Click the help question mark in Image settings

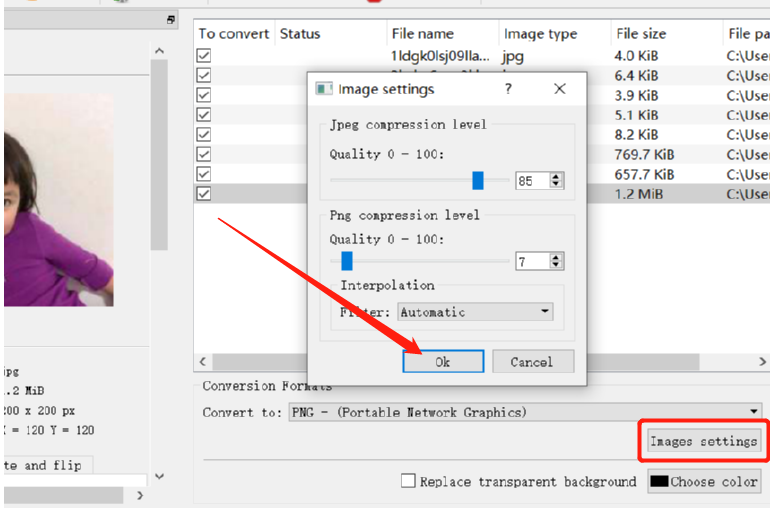508,89
